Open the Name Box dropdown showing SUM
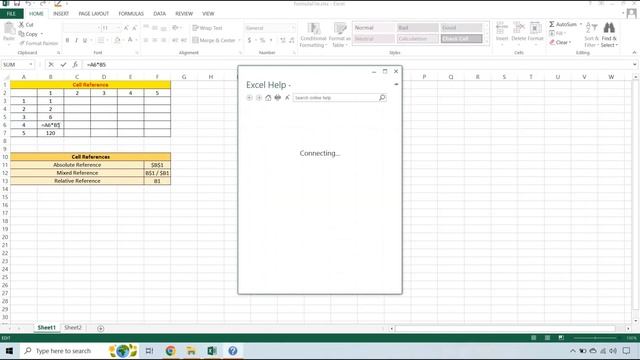This screenshot has width=640, height=360. click(x=31, y=64)
